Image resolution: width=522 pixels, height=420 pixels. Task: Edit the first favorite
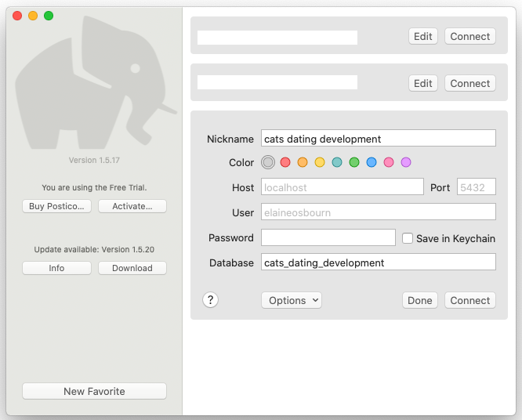423,36
